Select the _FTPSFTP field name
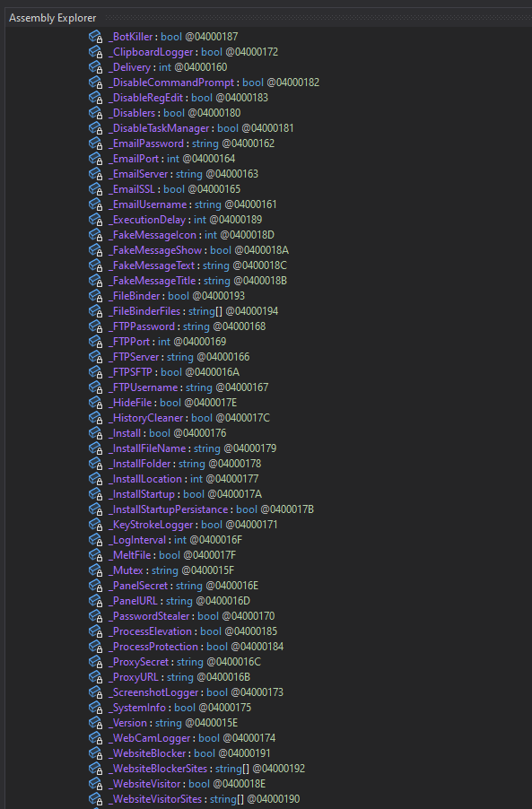 pos(131,372)
